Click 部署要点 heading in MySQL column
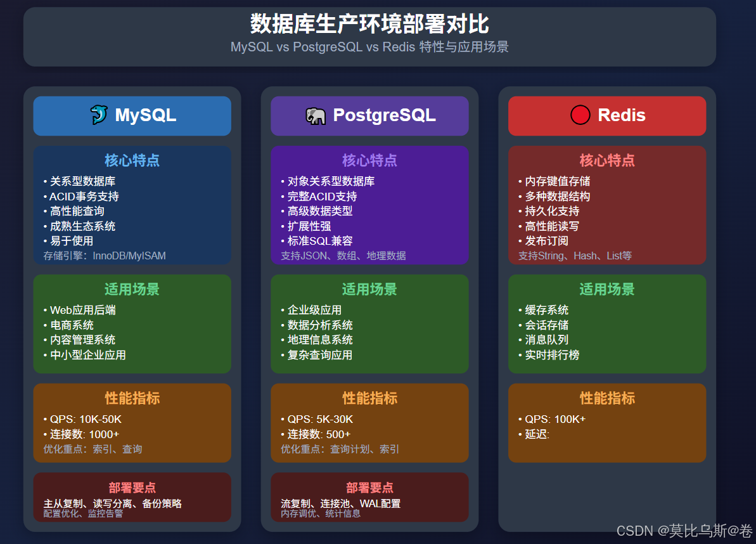This screenshot has height=544, width=756. 132,488
